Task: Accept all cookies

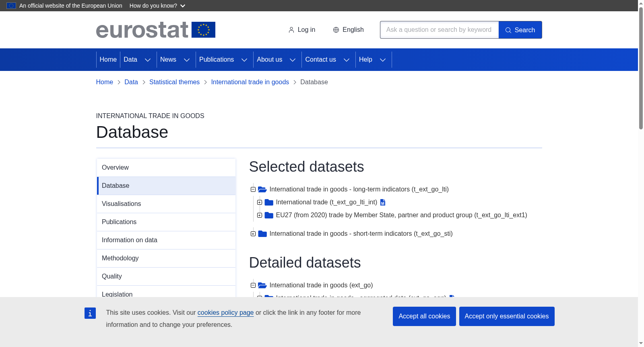Action: (424, 316)
